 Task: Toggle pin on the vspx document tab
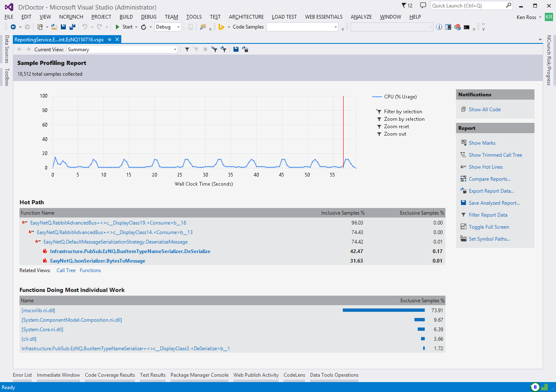[x=110, y=40]
